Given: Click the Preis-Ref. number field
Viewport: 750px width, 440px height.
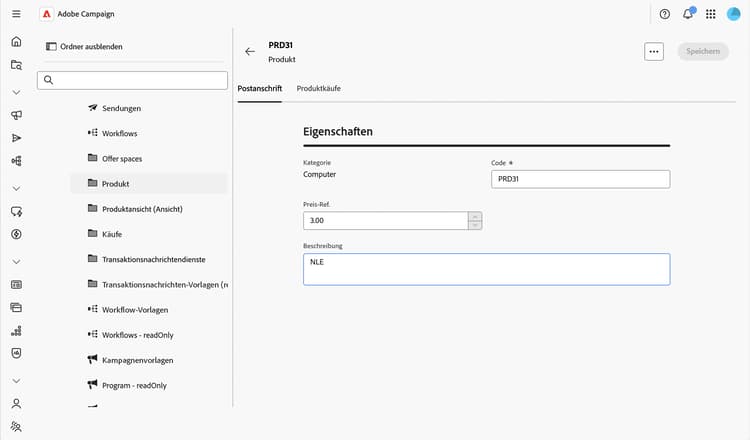Looking at the screenshot, I should (x=386, y=220).
